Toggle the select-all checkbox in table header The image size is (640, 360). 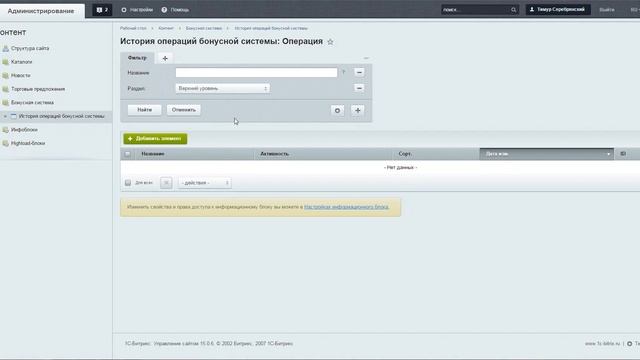tap(128, 154)
